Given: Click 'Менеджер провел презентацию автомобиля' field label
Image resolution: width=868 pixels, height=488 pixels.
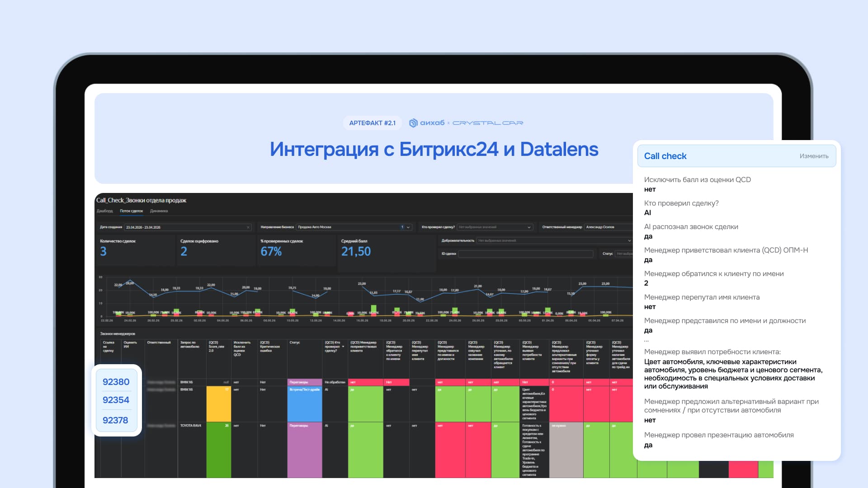Looking at the screenshot, I should (719, 435).
